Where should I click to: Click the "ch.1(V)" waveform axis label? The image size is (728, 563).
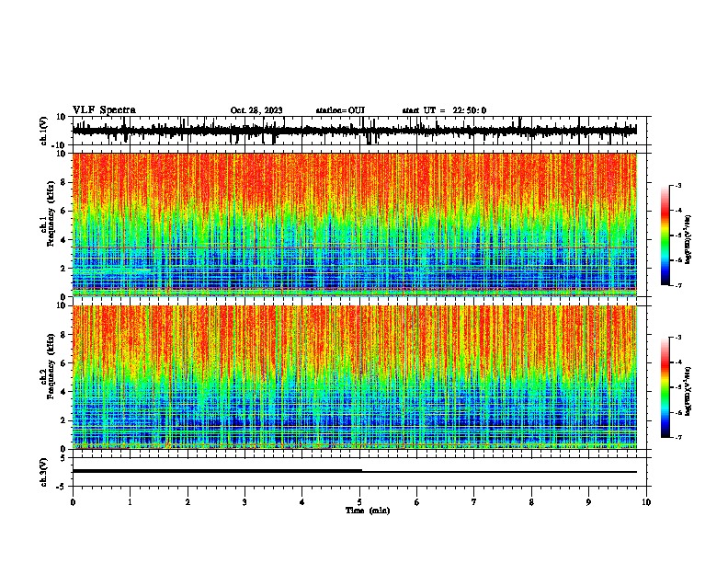(x=44, y=131)
